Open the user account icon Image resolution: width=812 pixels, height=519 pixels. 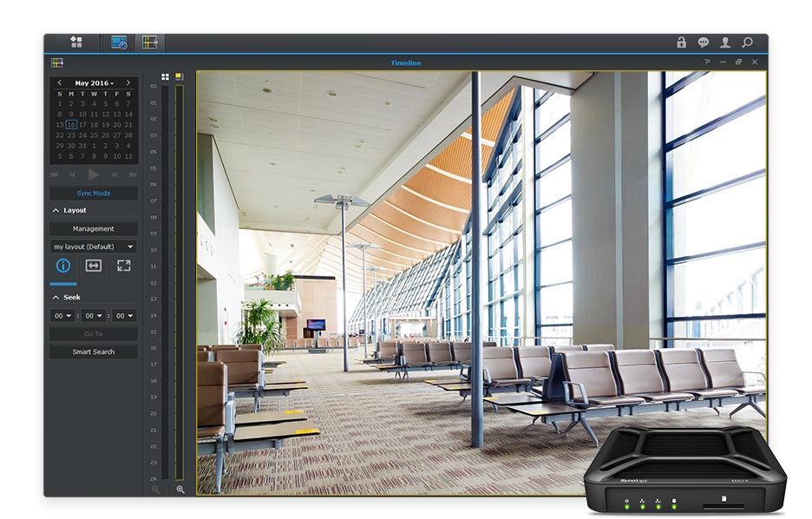click(725, 43)
